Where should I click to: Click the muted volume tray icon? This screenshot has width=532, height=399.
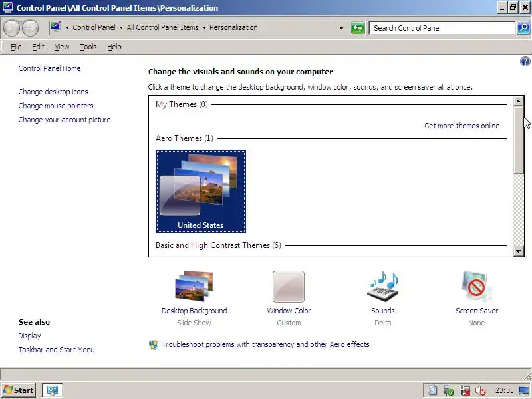tap(480, 391)
